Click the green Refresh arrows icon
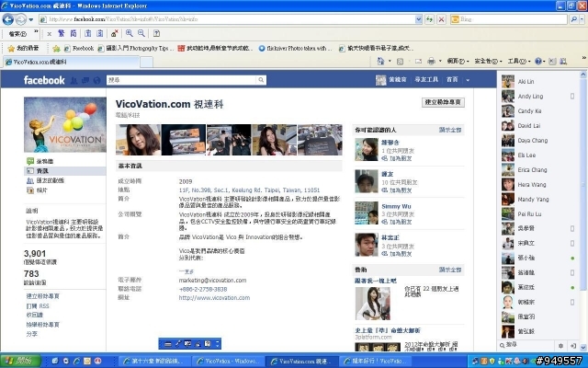Screen dimensions: 588x368 pos(429,19)
